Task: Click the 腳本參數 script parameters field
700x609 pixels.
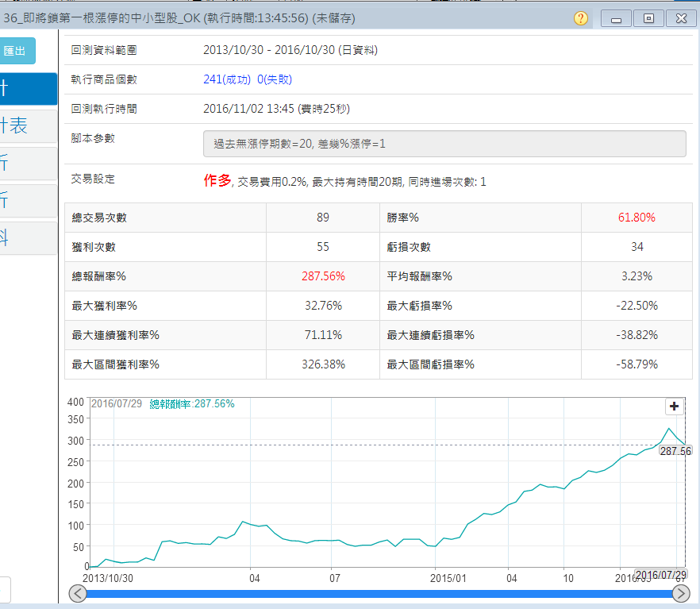Action: 444,145
